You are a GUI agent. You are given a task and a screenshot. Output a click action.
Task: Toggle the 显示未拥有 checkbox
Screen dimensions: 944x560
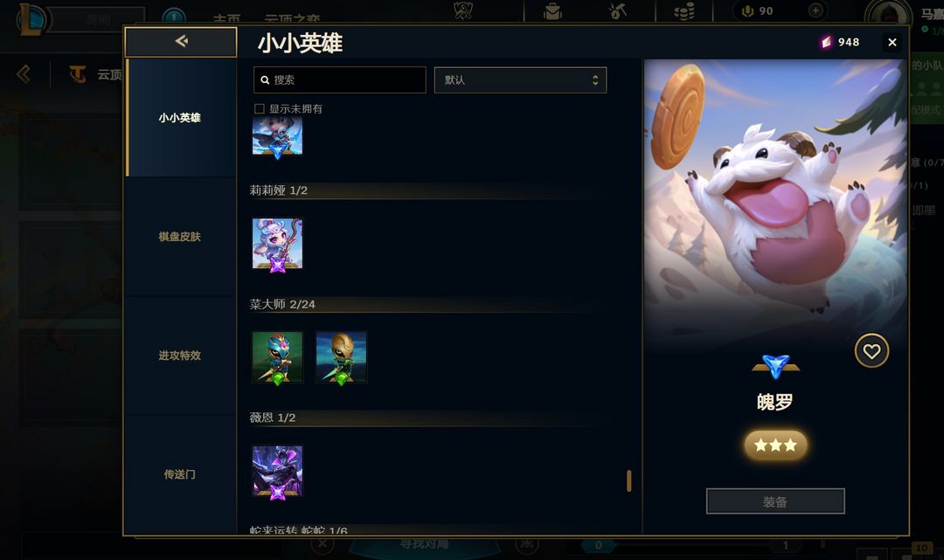pyautogui.click(x=260, y=109)
